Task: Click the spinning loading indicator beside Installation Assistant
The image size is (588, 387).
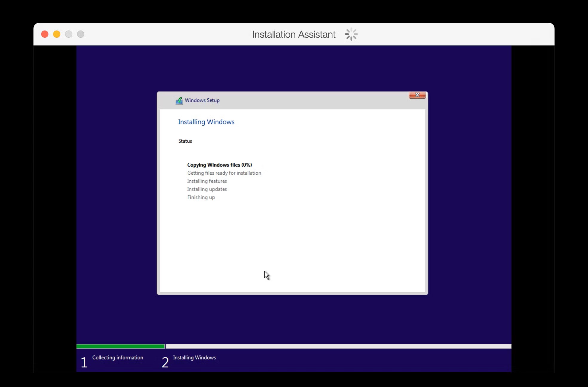Action: click(x=351, y=34)
